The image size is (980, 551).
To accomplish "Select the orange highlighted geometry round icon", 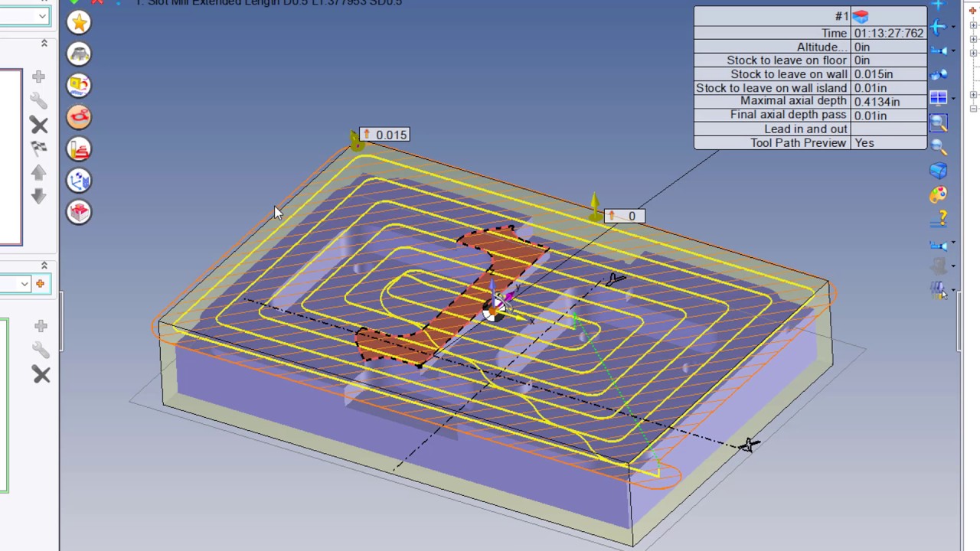I will click(79, 116).
